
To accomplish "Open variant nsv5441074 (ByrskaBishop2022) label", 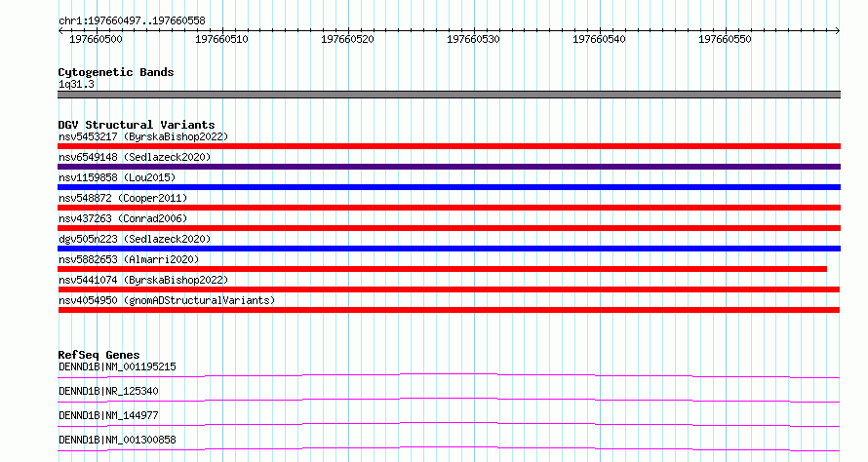I will [x=143, y=280].
